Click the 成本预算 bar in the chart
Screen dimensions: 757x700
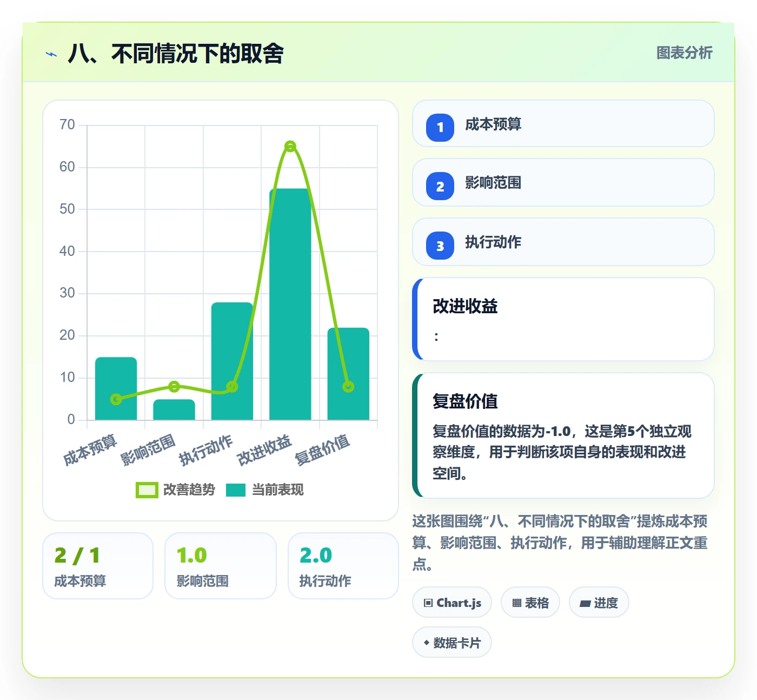(x=116, y=388)
